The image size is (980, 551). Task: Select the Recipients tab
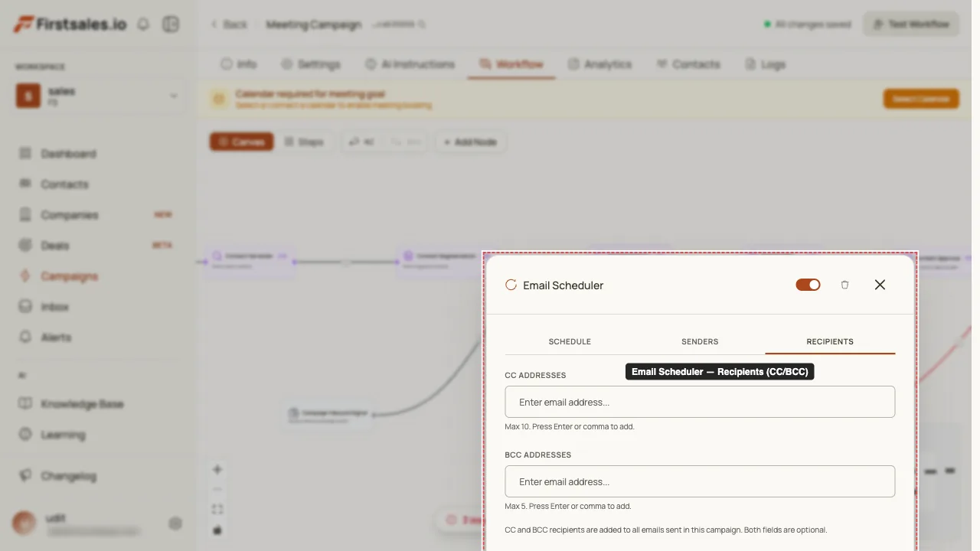pos(830,341)
